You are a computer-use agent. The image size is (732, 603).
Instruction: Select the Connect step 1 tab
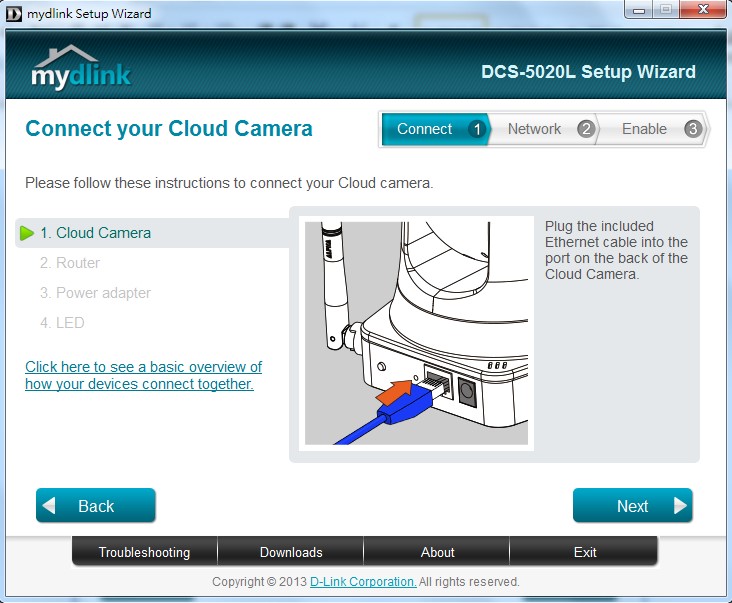[x=435, y=129]
